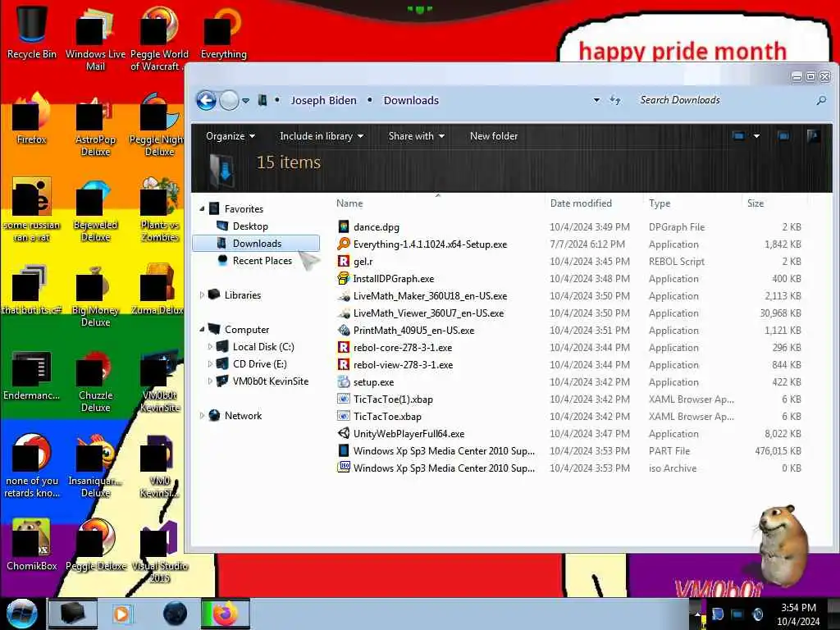Select the TicTacToe.xbap file name
This screenshot has width=840, height=630.
(387, 416)
